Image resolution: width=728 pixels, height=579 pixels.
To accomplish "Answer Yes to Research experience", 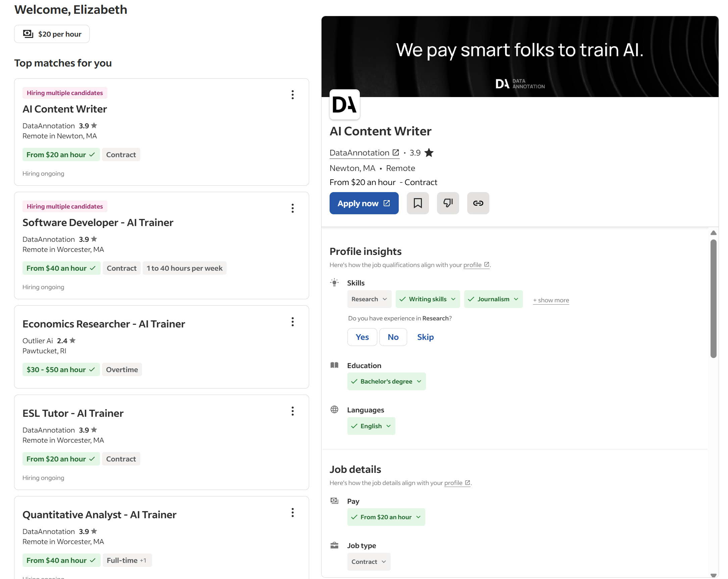I will (362, 337).
